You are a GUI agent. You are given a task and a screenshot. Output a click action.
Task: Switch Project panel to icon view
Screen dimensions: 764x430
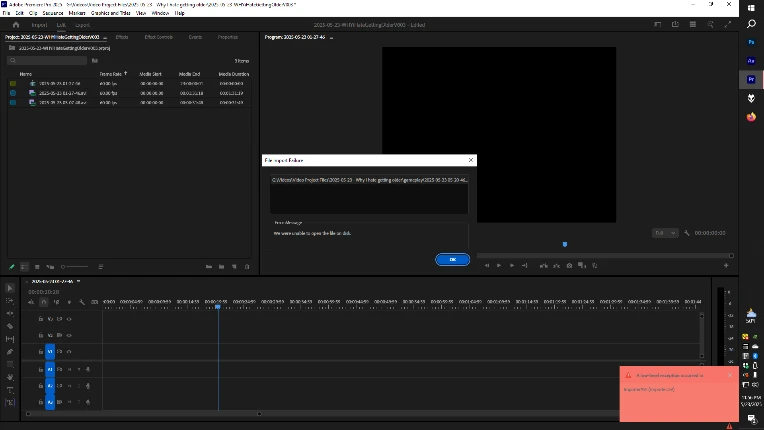tap(37, 267)
